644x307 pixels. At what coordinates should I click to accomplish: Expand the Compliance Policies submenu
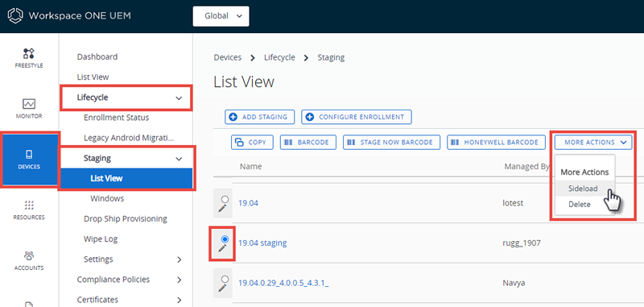179,280
